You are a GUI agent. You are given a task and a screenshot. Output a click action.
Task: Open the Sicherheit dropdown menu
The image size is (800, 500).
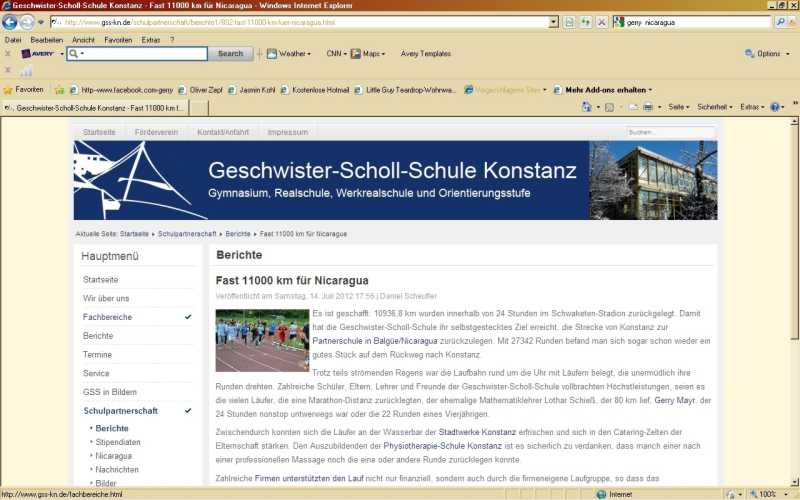pyautogui.click(x=714, y=107)
